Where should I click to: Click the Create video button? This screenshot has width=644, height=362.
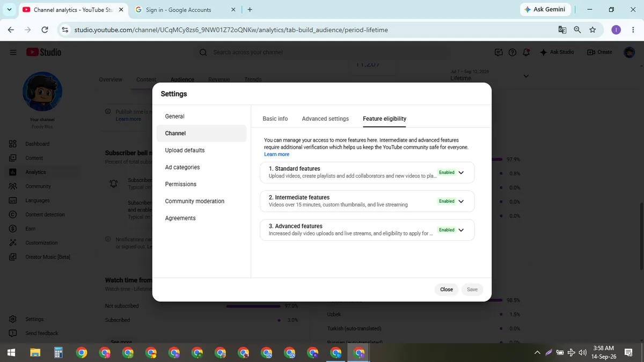(600, 52)
